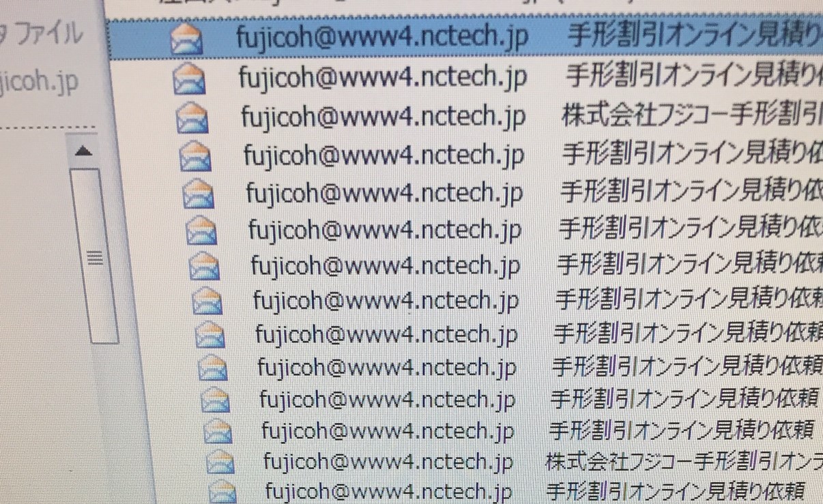This screenshot has width=823, height=504.
Task: Select jicoh.jp account in left pane
Action: [39, 81]
